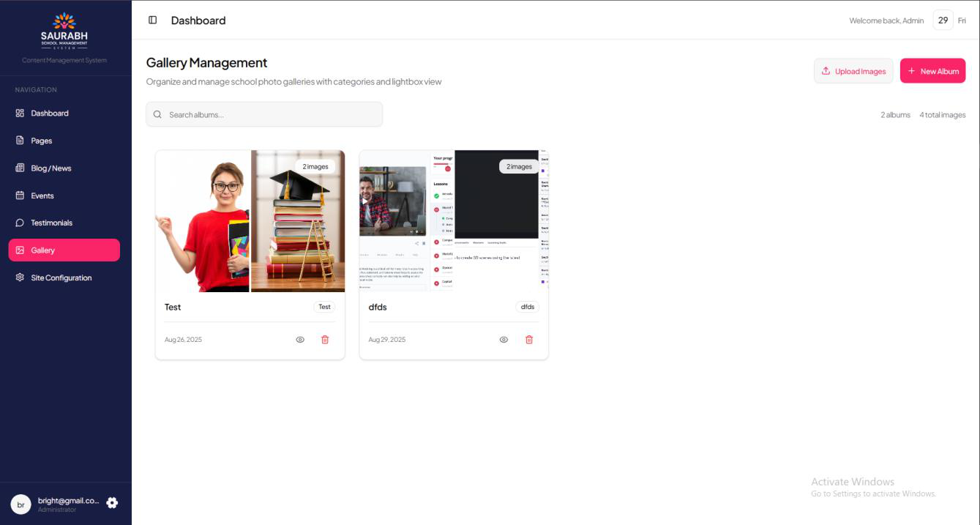Open the Test album thumbnail

pyautogui.click(x=250, y=221)
